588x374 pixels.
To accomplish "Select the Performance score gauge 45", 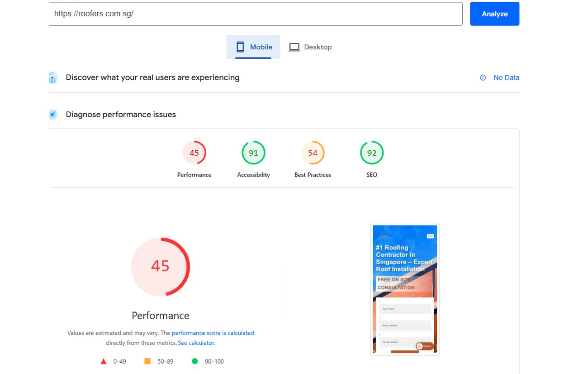I will [x=194, y=153].
